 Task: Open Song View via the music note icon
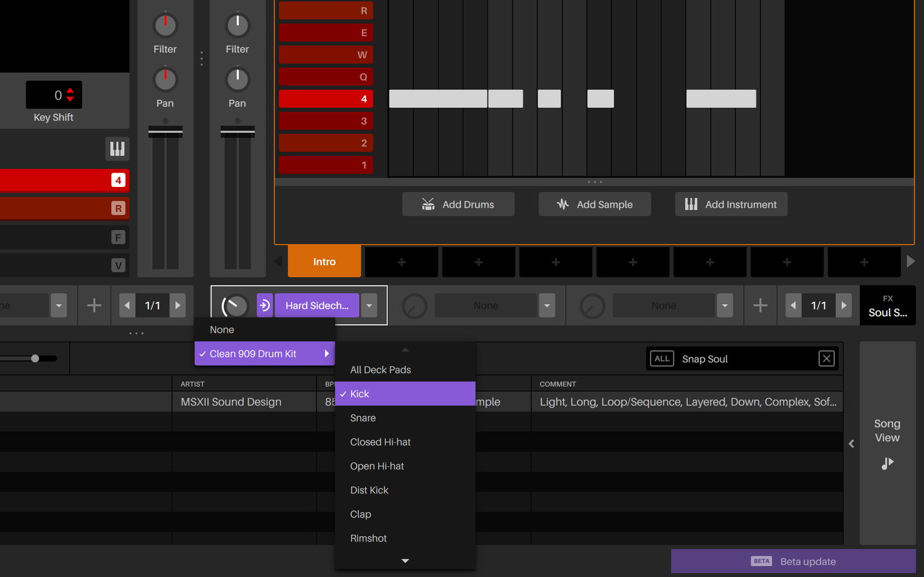887,463
